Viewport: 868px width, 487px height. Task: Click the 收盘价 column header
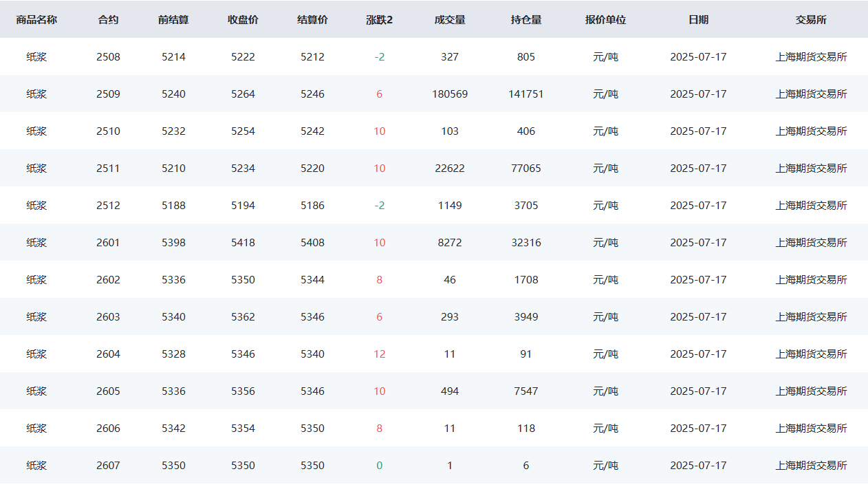[243, 20]
